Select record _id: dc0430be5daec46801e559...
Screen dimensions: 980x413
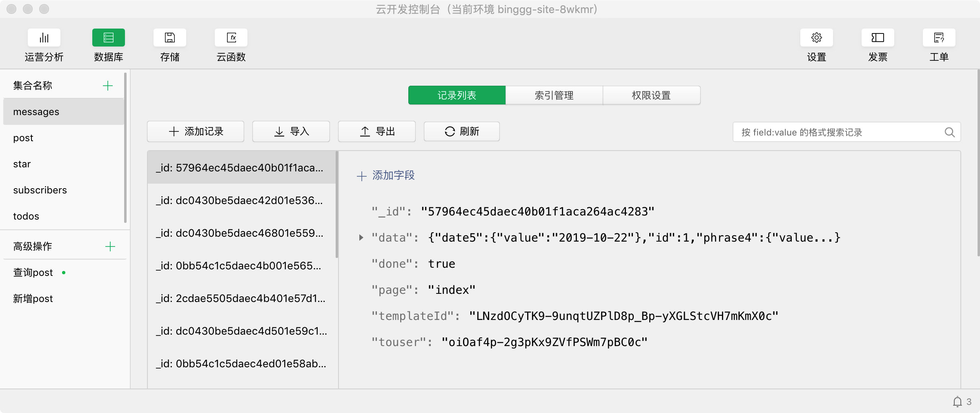coord(241,233)
